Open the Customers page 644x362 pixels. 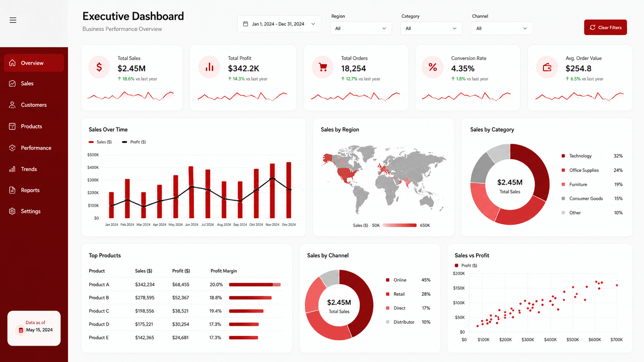pyautogui.click(x=34, y=105)
